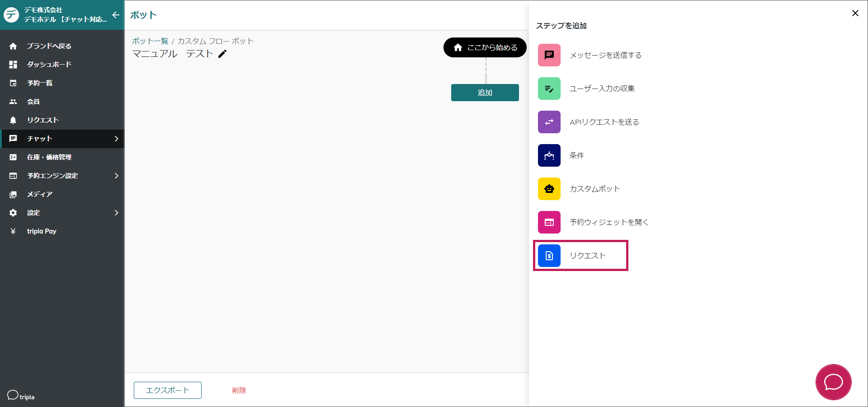Click the ここから始める start node
This screenshot has width=868, height=407.
click(485, 47)
